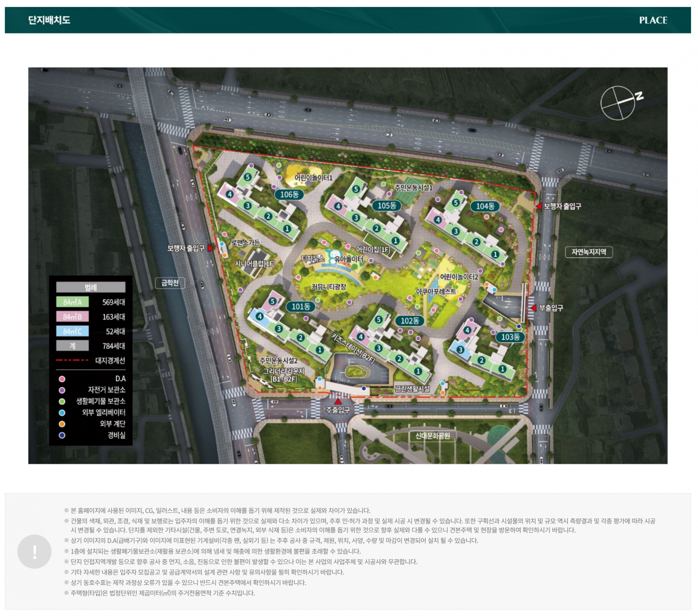The image size is (698, 616).
Task: Click the red arrow at 부출입구
Action: pos(533,308)
